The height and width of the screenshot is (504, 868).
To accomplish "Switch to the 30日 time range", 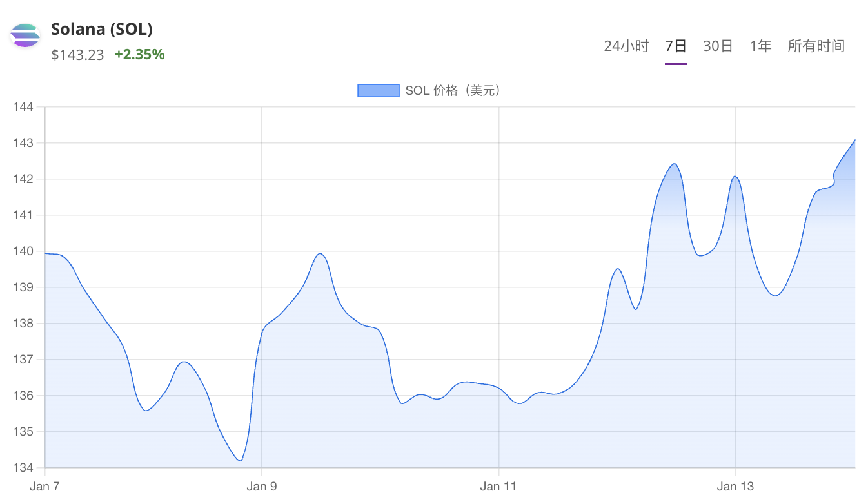I will (x=718, y=46).
